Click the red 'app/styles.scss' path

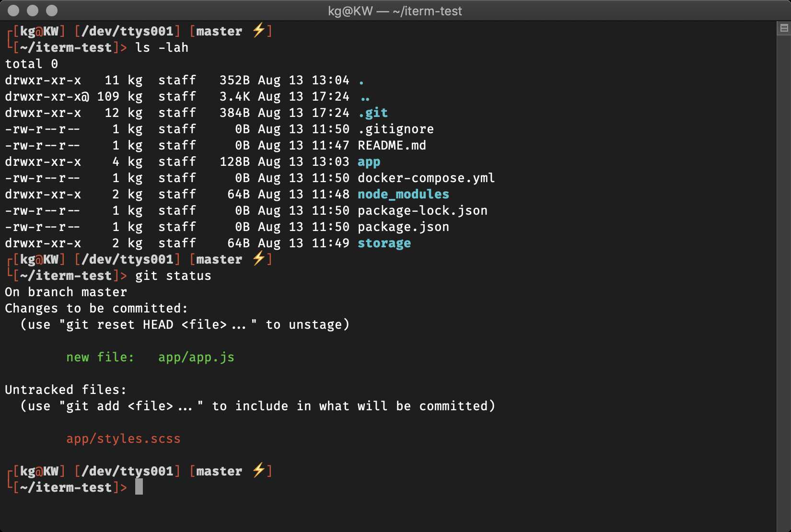click(124, 439)
